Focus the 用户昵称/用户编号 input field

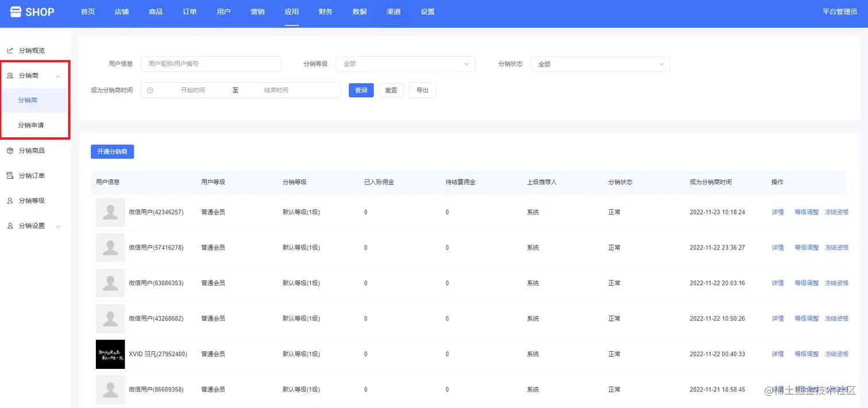point(211,64)
